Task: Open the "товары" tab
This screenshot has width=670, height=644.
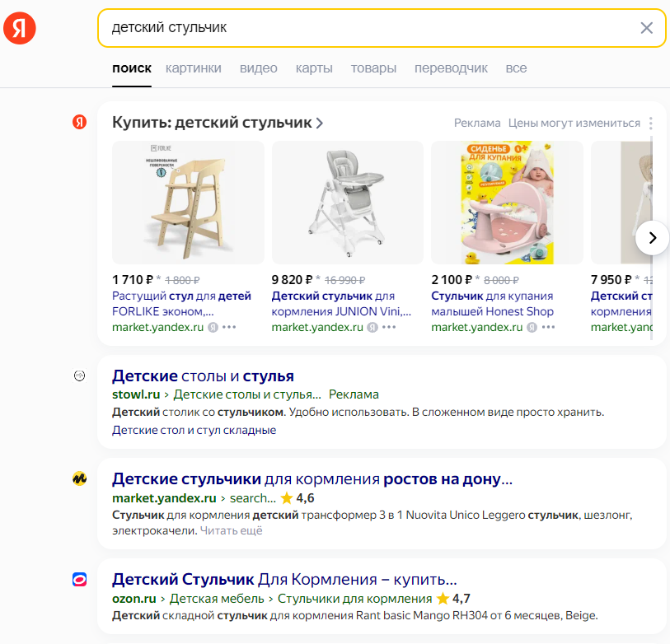Action: pos(373,68)
